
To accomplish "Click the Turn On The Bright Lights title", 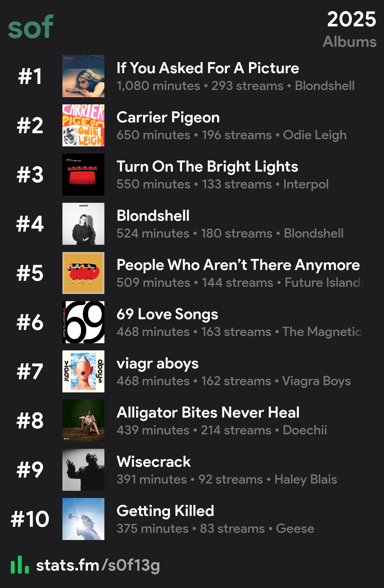I will click(207, 167).
